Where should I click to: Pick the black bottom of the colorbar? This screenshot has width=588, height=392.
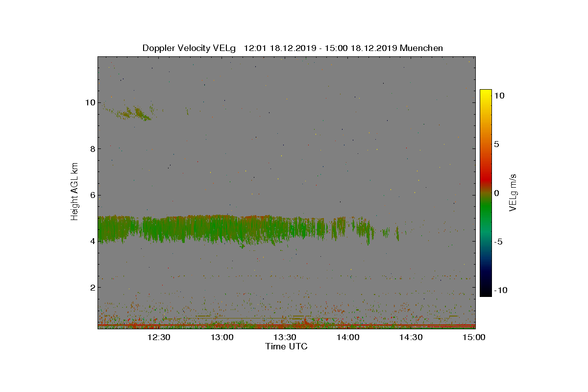tap(486, 292)
